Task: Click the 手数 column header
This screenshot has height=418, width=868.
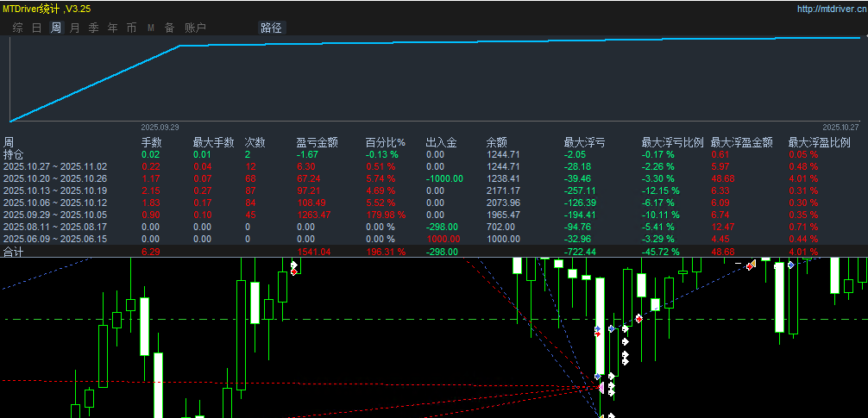Action: click(x=151, y=143)
